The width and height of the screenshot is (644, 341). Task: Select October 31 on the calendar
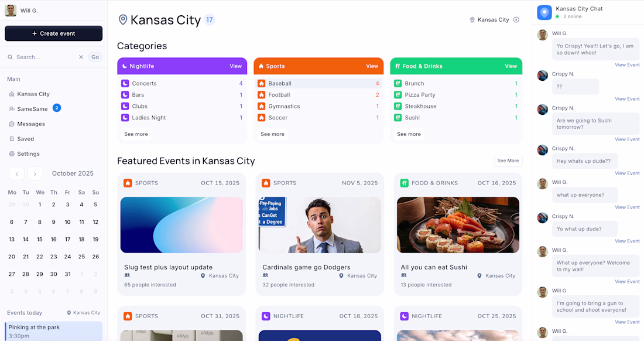click(67, 274)
